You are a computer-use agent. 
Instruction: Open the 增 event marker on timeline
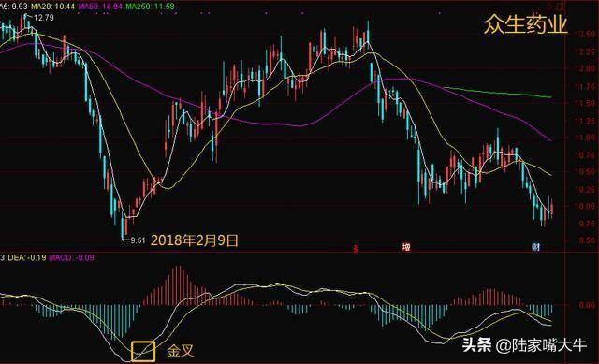pos(406,248)
